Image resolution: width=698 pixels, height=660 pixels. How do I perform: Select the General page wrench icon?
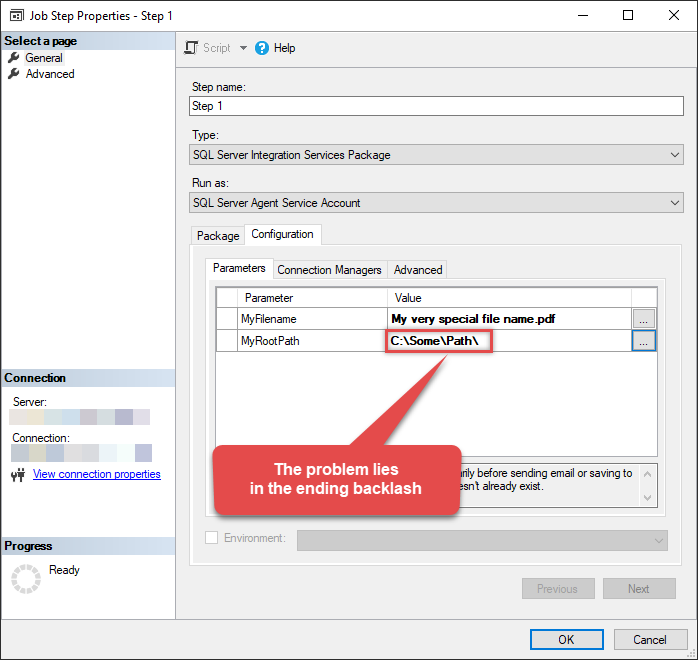(14, 57)
